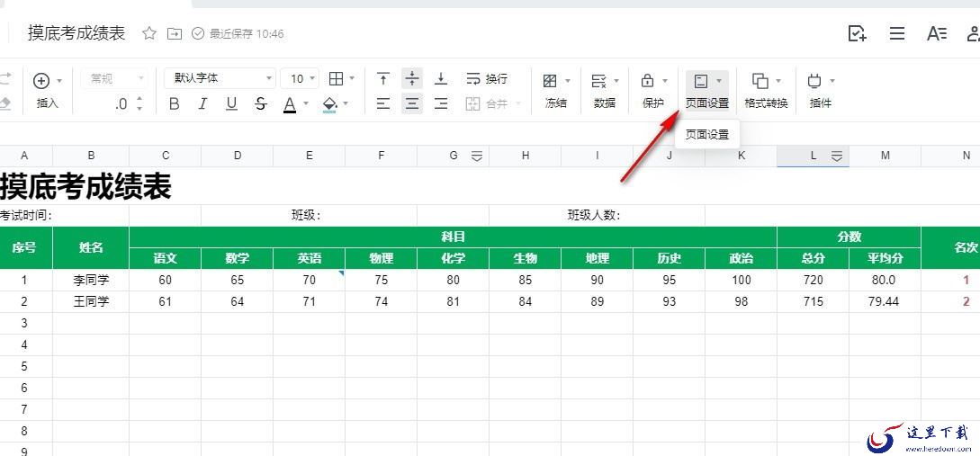Image resolution: width=980 pixels, height=456 pixels.
Task: Apply the font color A button
Action: (290, 104)
